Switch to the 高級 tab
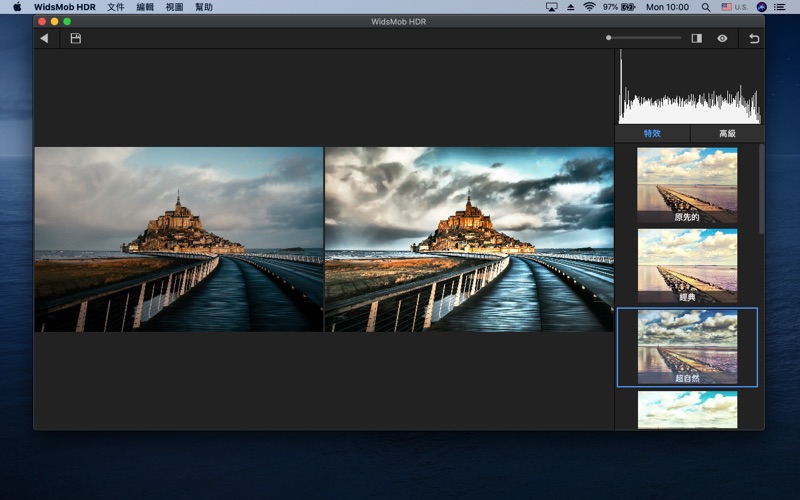Image resolution: width=800 pixels, height=500 pixels. (727, 133)
